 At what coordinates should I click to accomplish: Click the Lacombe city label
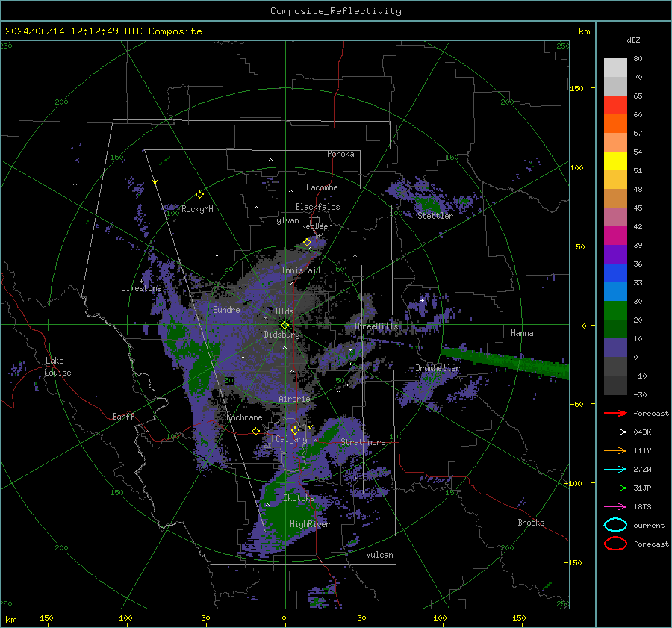coord(322,187)
